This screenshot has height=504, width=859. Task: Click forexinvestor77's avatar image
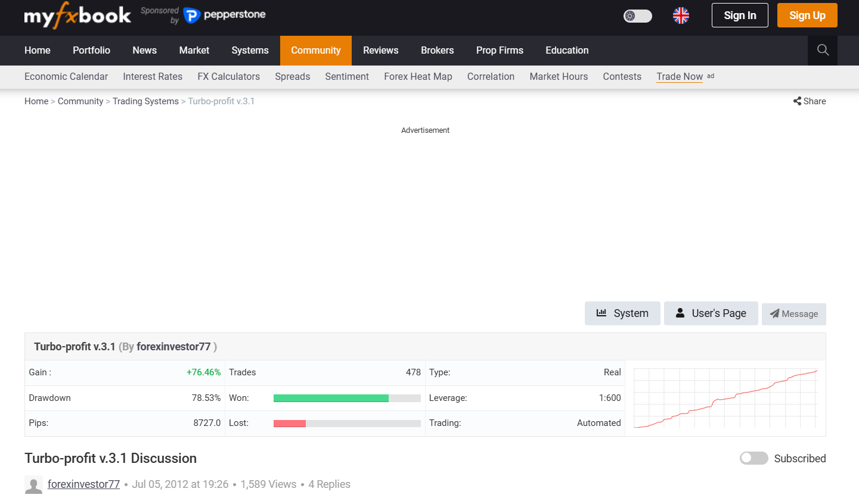33,485
